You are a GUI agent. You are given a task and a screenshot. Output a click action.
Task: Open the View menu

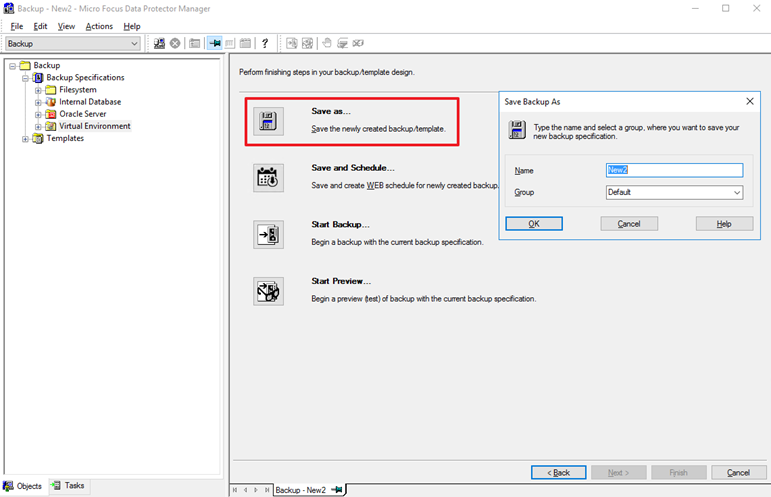[66, 26]
